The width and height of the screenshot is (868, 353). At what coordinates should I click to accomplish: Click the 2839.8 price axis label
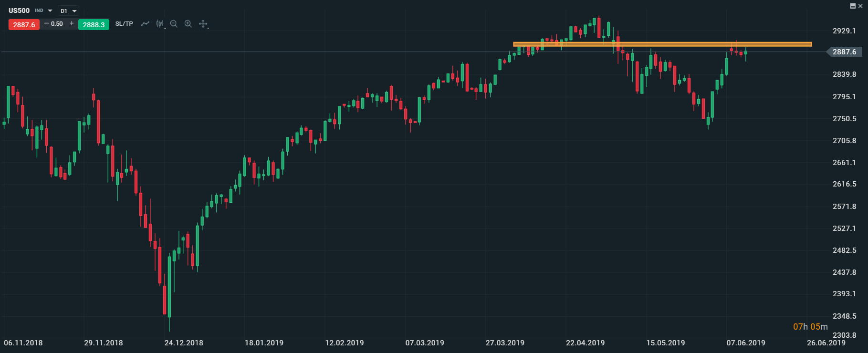click(844, 74)
